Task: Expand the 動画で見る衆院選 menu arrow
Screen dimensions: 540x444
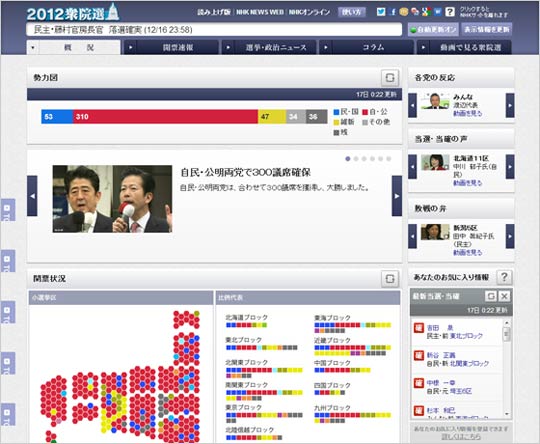Action: coord(423,48)
